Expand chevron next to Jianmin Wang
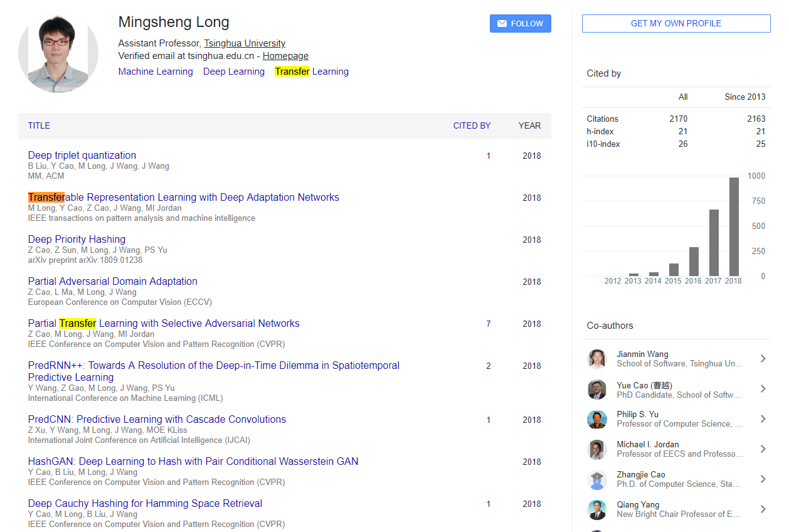Viewport: 789px width, 532px height. point(763,359)
